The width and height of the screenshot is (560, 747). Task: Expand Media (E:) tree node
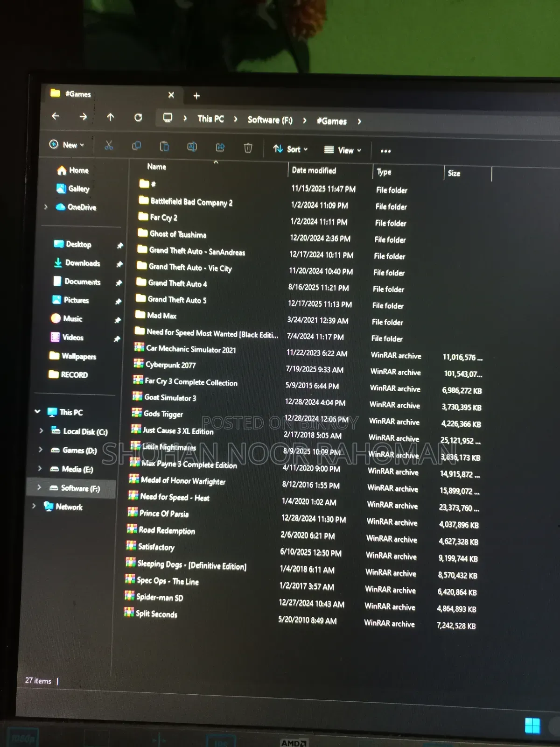tap(40, 468)
